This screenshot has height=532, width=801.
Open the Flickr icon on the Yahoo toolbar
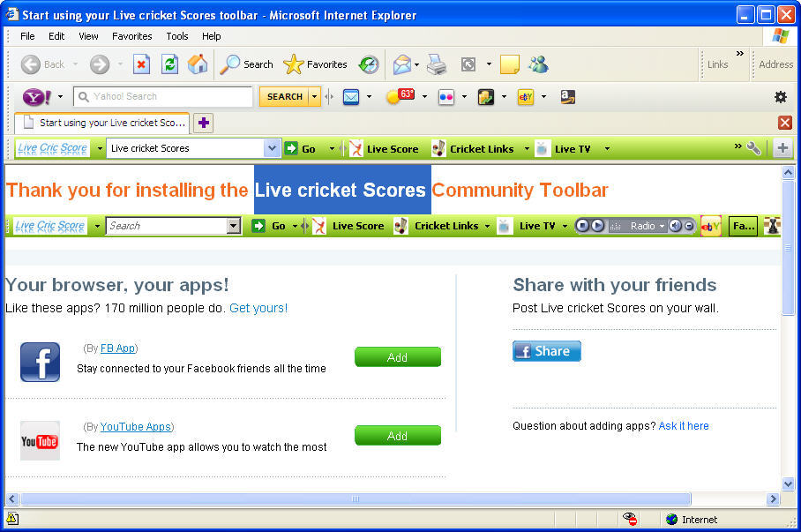(x=445, y=98)
